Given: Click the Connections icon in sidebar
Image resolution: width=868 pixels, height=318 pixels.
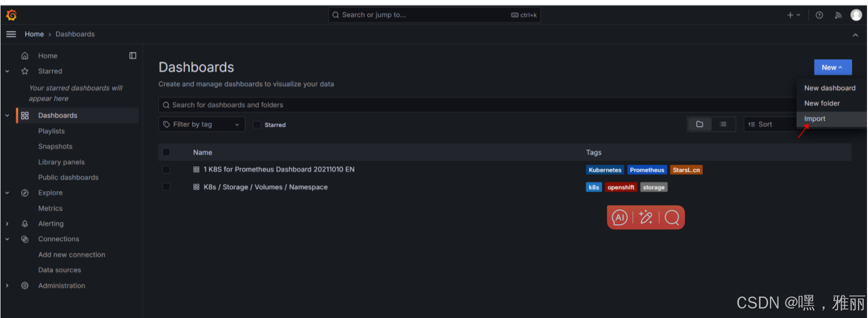Looking at the screenshot, I should click(25, 239).
